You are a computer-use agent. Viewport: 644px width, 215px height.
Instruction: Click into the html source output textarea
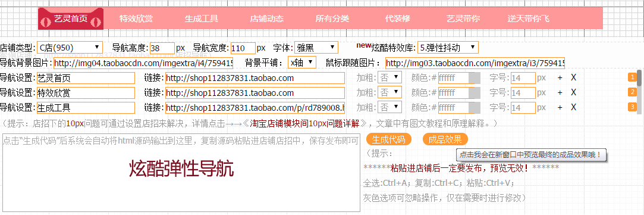(x=181, y=173)
